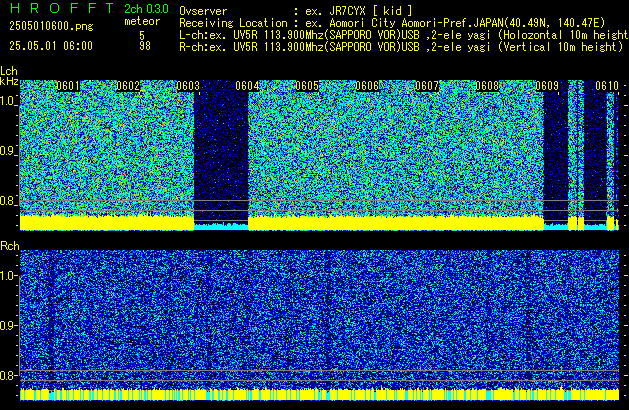This screenshot has width=629, height=410.
Task: Click the Lch 1.0 kHz axis label
Action: (x=8, y=101)
